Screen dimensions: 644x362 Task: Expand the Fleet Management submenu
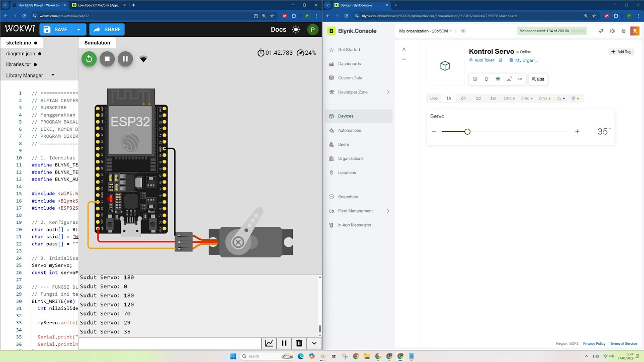pos(388,211)
